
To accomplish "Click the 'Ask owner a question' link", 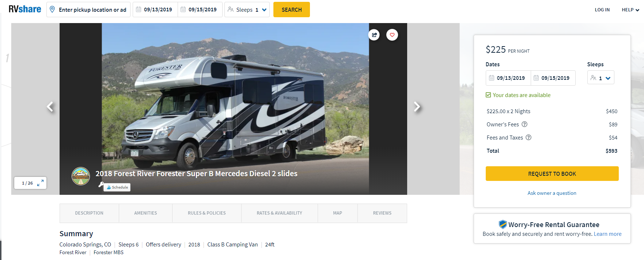I will [552, 193].
